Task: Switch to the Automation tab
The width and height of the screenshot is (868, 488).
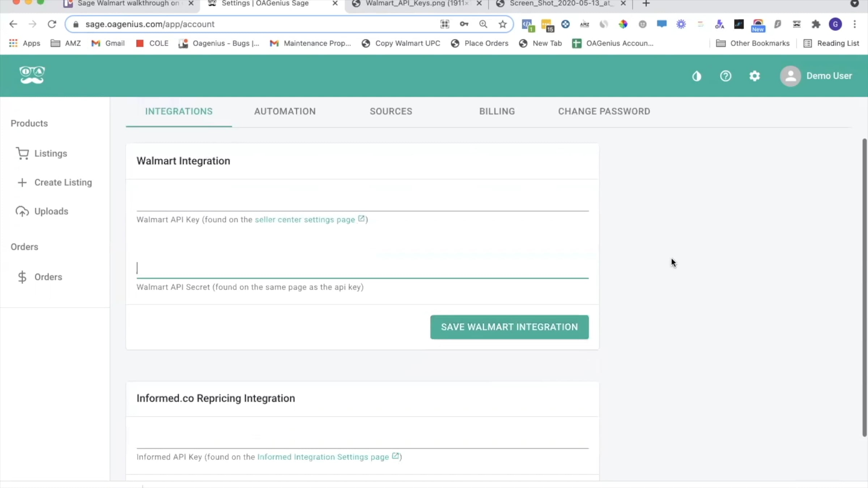Action: pyautogui.click(x=285, y=111)
